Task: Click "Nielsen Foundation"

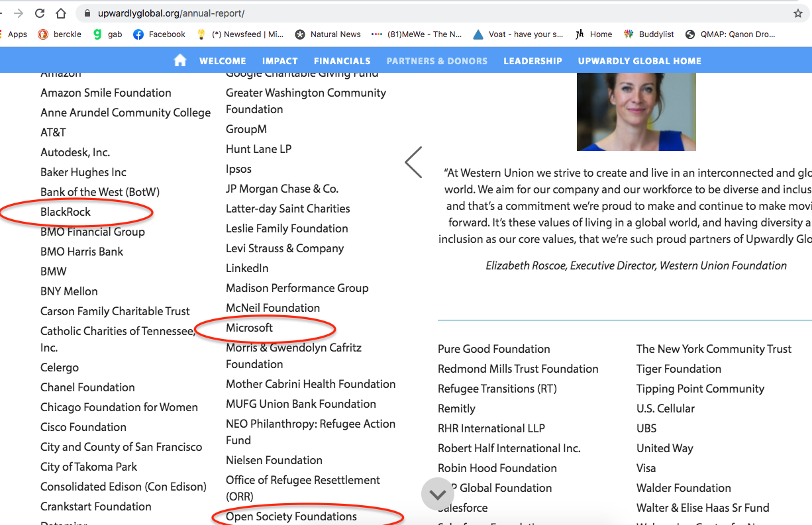Action: (x=274, y=460)
